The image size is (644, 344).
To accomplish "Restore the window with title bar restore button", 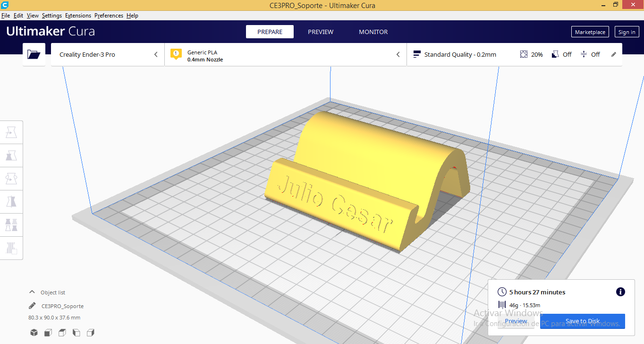I will [615, 5].
